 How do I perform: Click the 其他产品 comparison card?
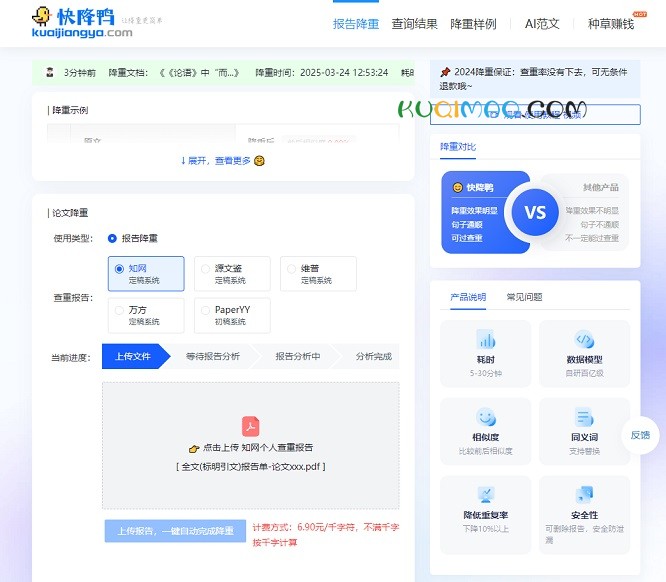tap(591, 212)
